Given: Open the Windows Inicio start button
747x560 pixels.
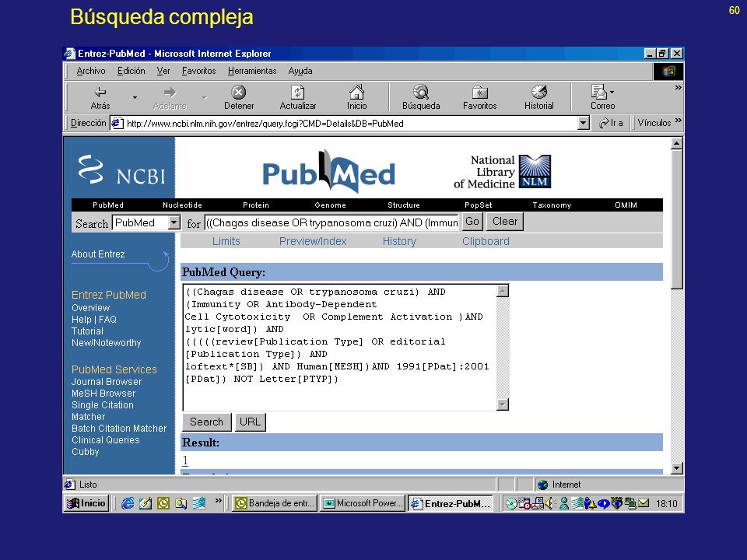Looking at the screenshot, I should [x=86, y=503].
